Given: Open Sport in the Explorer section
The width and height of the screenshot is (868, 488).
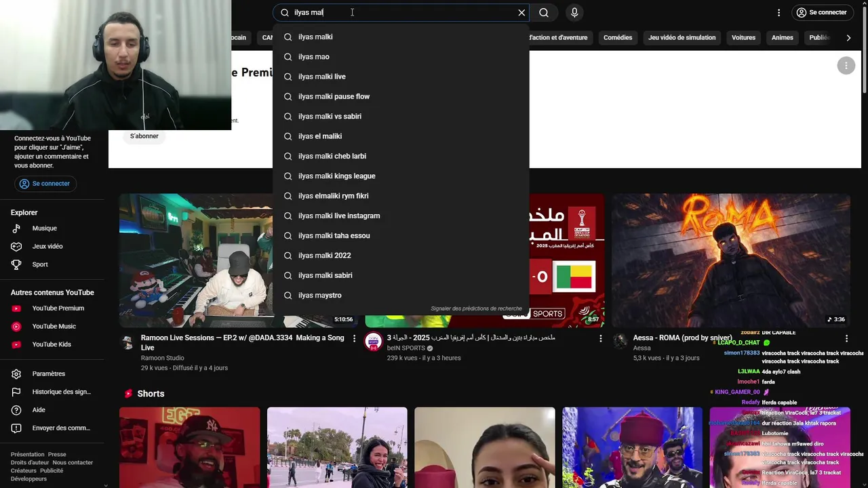Looking at the screenshot, I should 52,264.
